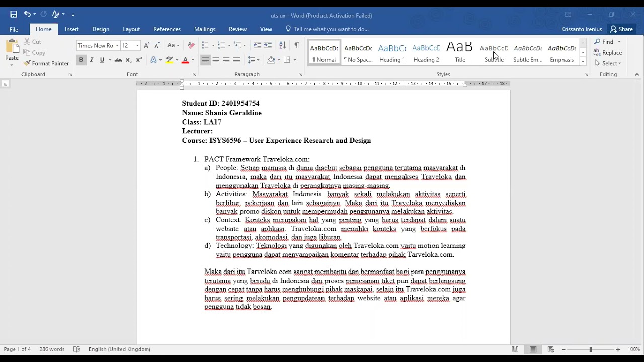Switch to Web Layout view
Viewport: 644px width, 362px height.
[x=551, y=349]
